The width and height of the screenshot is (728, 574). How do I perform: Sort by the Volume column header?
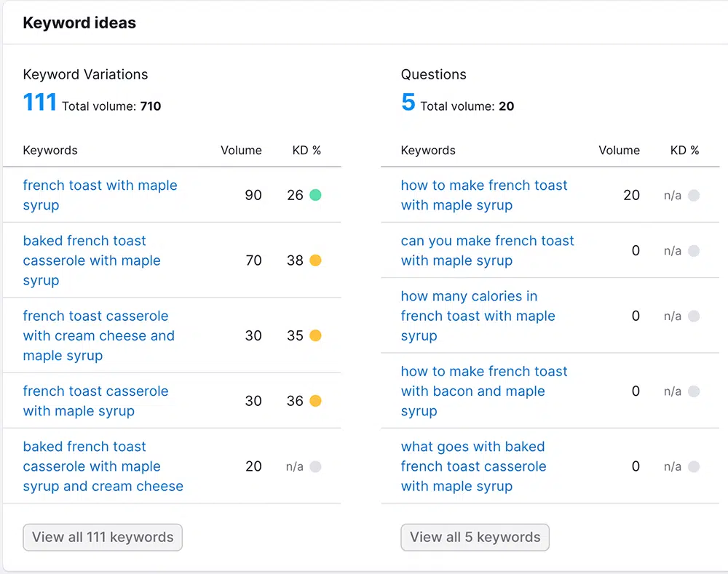click(241, 151)
